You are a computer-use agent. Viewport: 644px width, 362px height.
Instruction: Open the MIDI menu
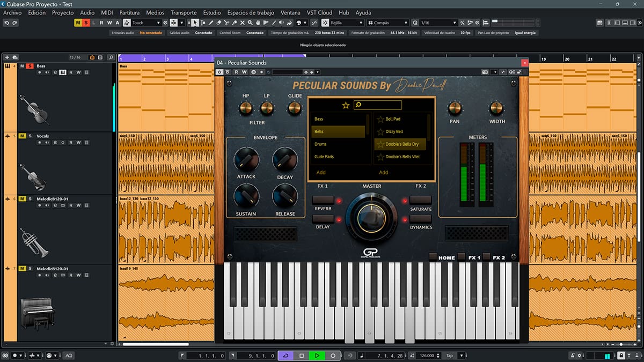pos(107,12)
